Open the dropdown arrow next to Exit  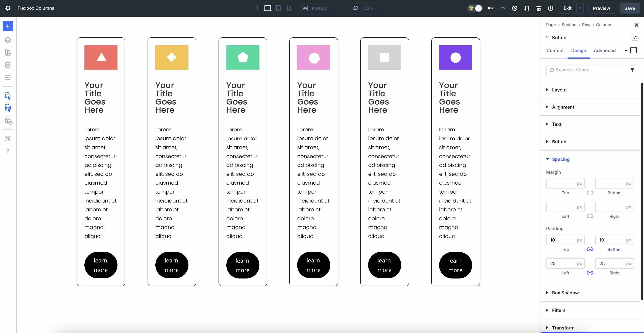(580, 8)
